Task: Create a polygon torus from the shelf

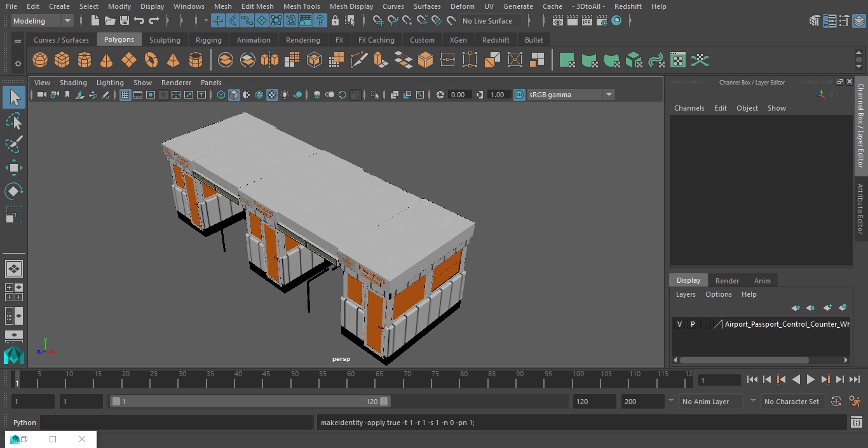Action: [151, 60]
